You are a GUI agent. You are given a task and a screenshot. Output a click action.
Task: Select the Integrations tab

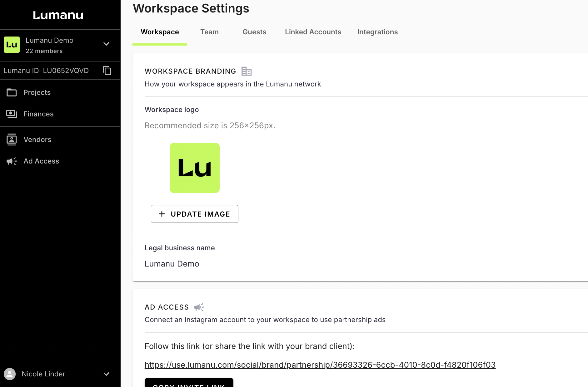(x=377, y=32)
